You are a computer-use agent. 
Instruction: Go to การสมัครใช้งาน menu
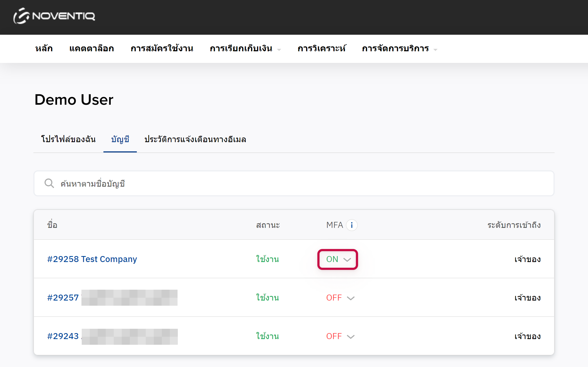click(162, 49)
